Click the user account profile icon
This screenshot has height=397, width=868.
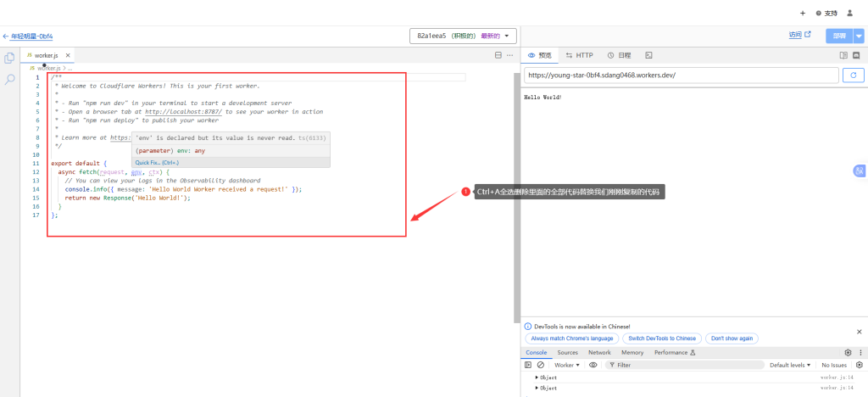[x=849, y=13]
